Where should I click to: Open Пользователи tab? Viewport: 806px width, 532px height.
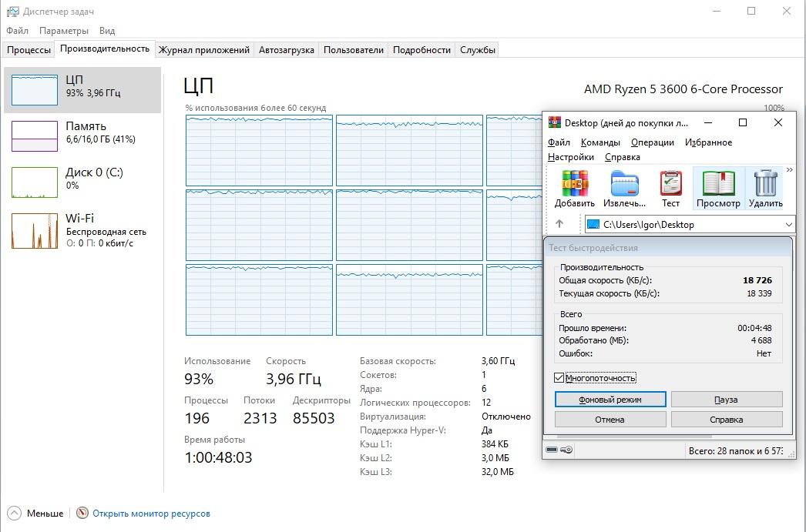[x=354, y=50]
